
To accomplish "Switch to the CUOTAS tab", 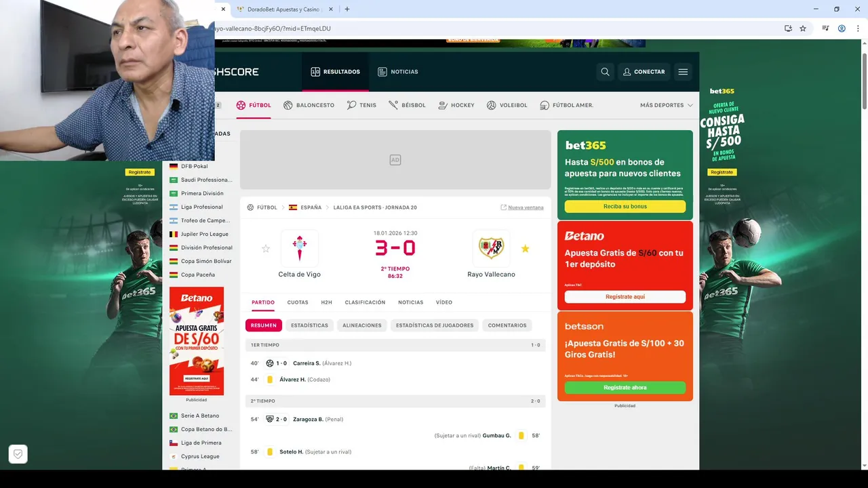I will (x=298, y=302).
